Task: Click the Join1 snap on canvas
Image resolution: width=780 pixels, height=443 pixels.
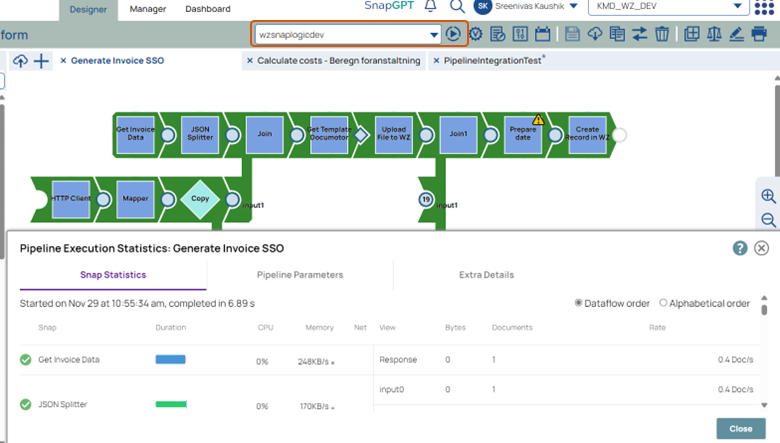Action: tap(458, 134)
